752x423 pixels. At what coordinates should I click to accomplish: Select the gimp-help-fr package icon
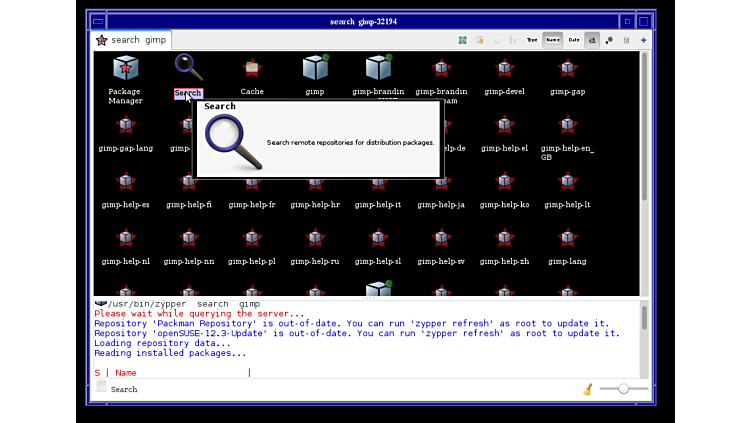pos(252,187)
